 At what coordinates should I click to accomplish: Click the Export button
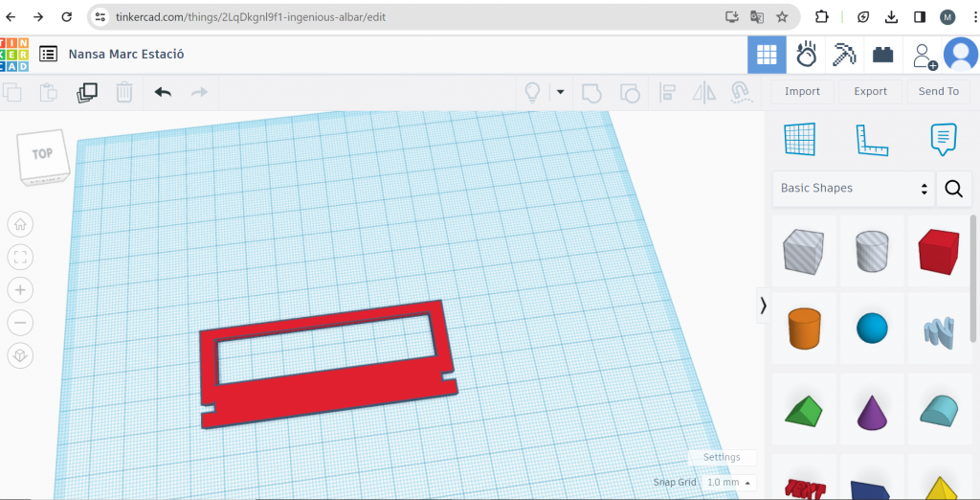870,92
